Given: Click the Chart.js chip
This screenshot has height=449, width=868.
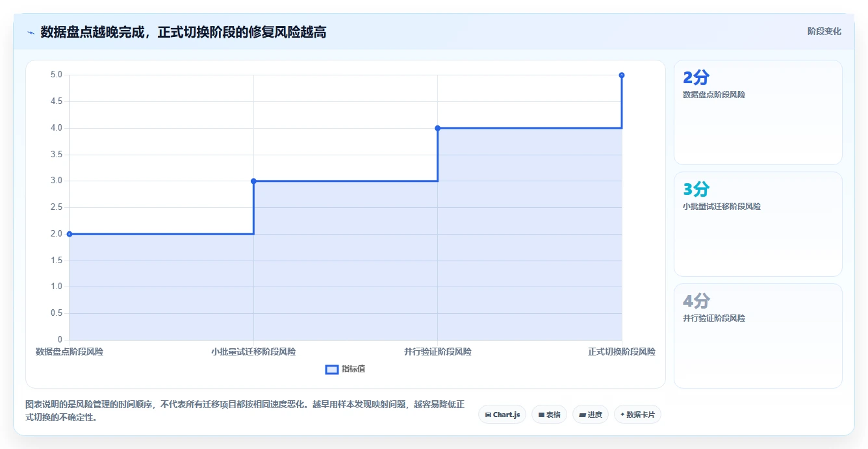Looking at the screenshot, I should tap(502, 415).
